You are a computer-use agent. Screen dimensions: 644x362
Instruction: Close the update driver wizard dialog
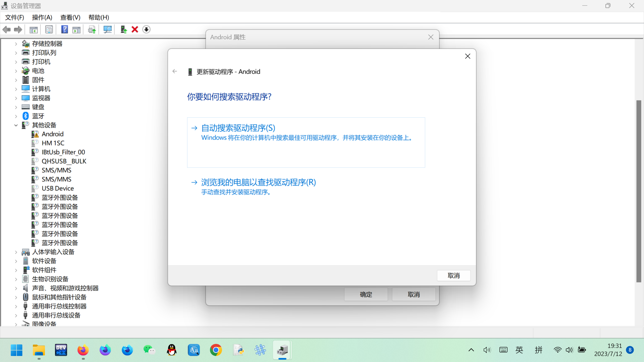pos(468,56)
